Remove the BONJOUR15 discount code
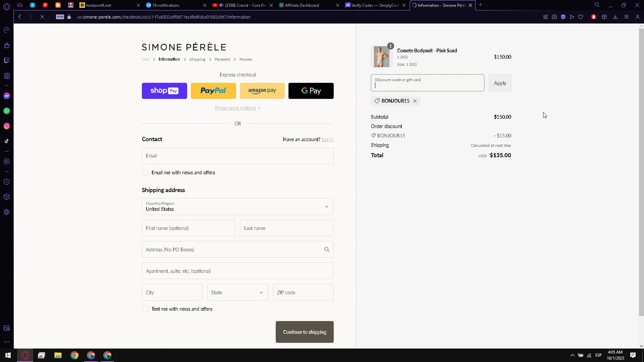The width and height of the screenshot is (644, 362). click(x=415, y=101)
